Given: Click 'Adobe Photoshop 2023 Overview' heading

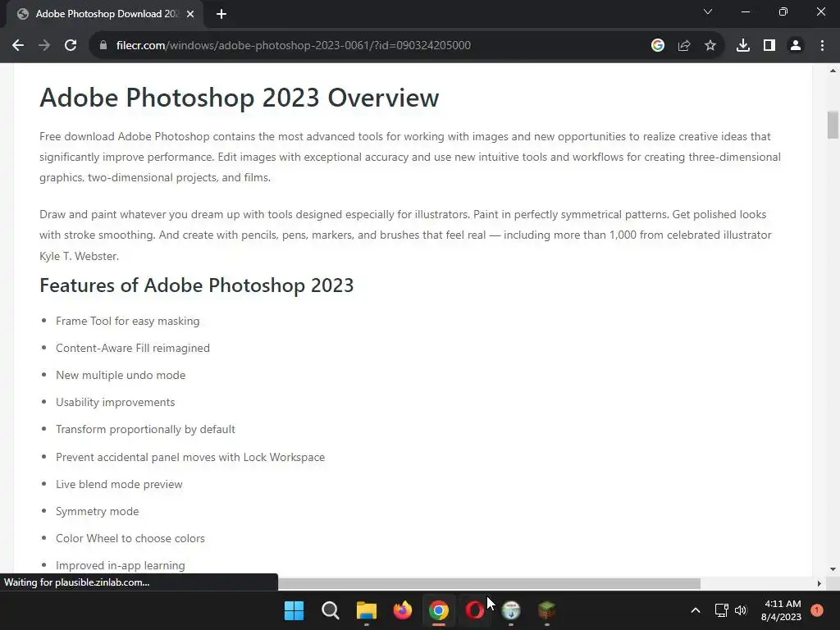Looking at the screenshot, I should pyautogui.click(x=239, y=98).
